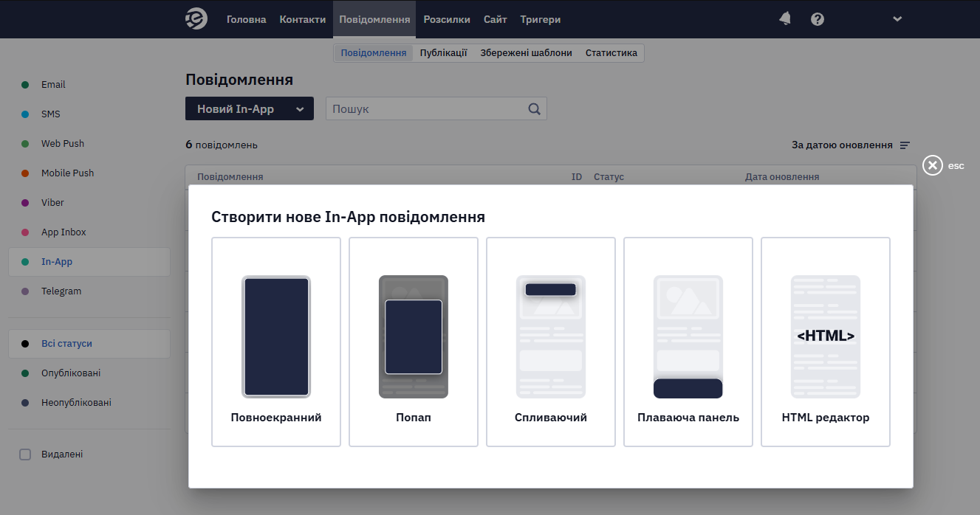Switch to the Статистика sub-tab
The height and width of the screenshot is (515, 980).
[x=611, y=53]
